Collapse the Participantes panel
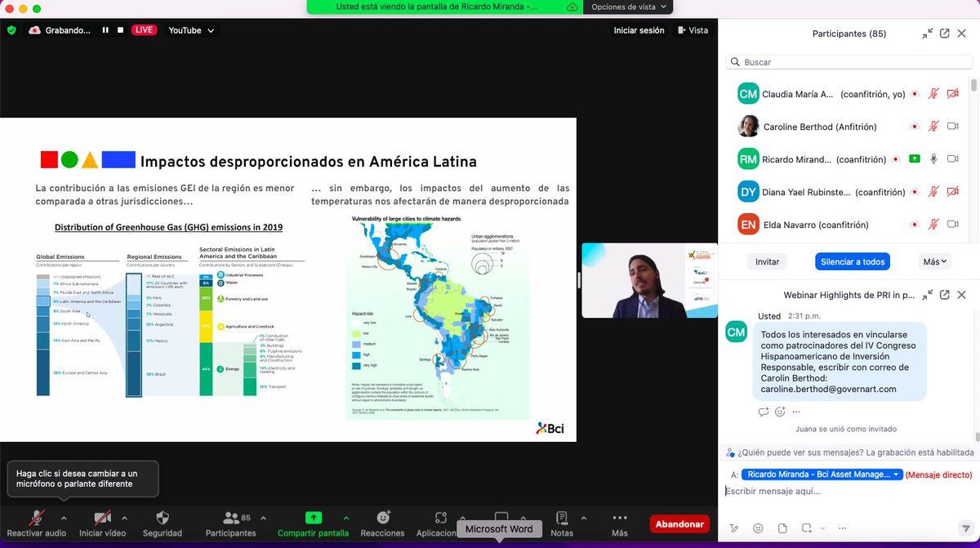 [928, 33]
